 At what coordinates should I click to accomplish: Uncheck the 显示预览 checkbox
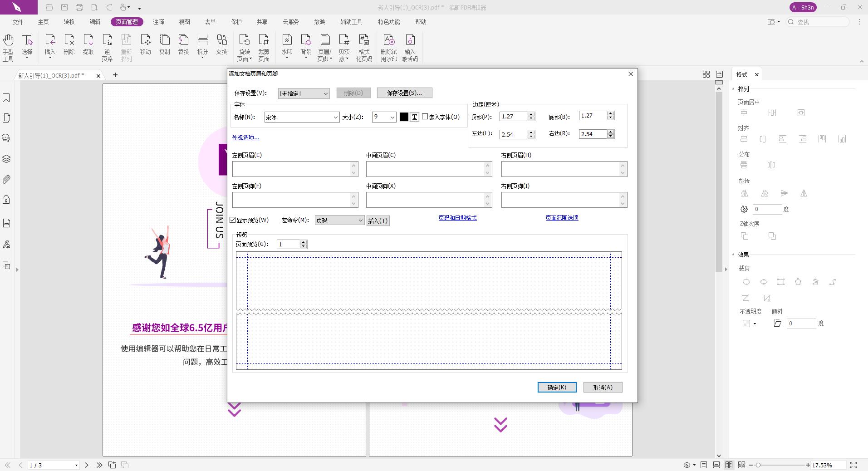232,220
